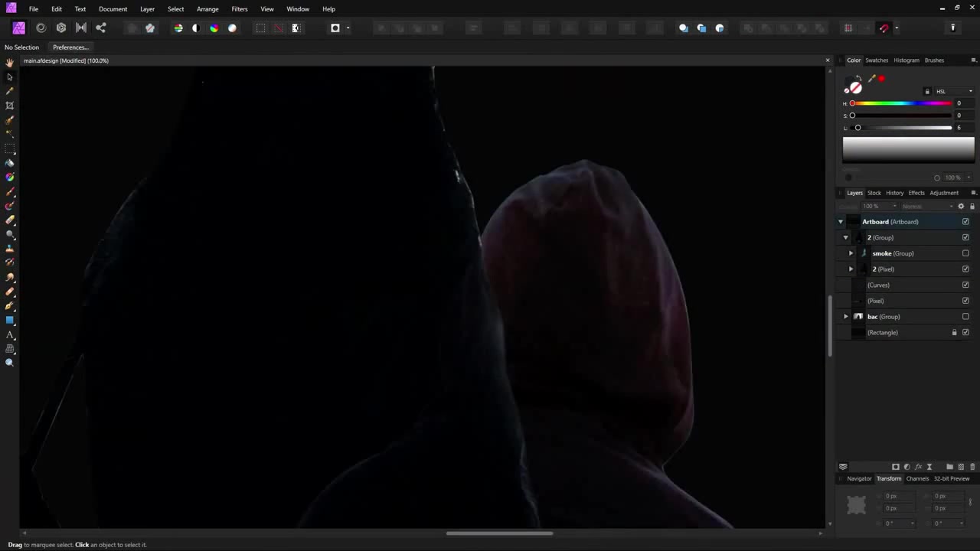Pick the Artistic Text tool

tap(10, 335)
